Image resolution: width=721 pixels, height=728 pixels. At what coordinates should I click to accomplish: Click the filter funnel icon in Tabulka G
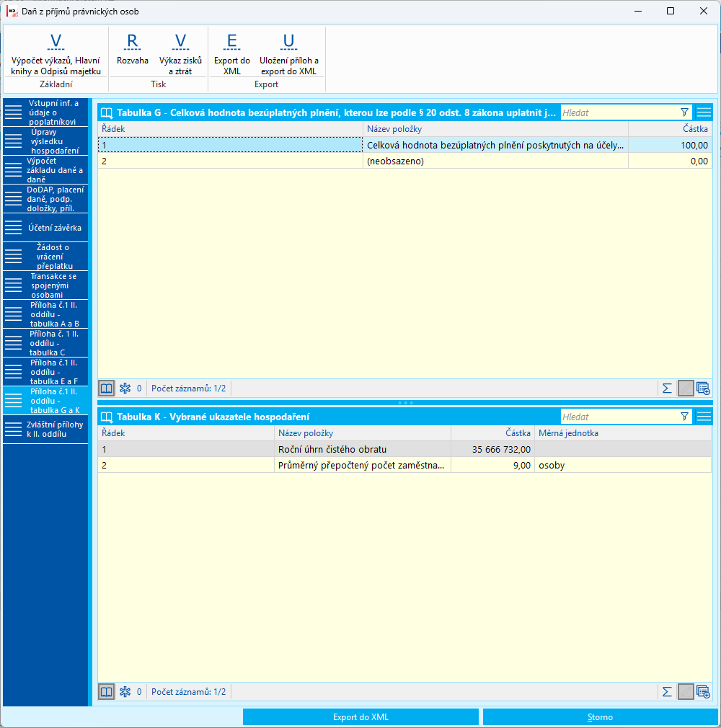[684, 112]
